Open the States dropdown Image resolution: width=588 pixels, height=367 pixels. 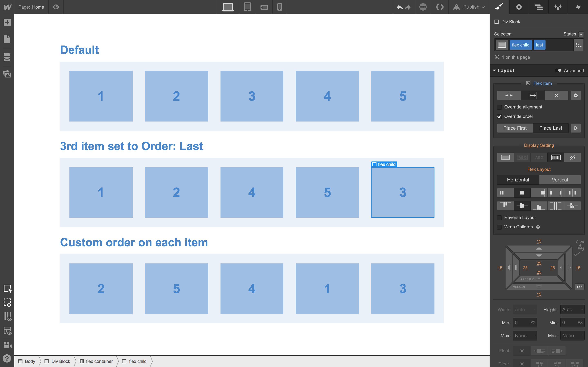click(x=581, y=34)
